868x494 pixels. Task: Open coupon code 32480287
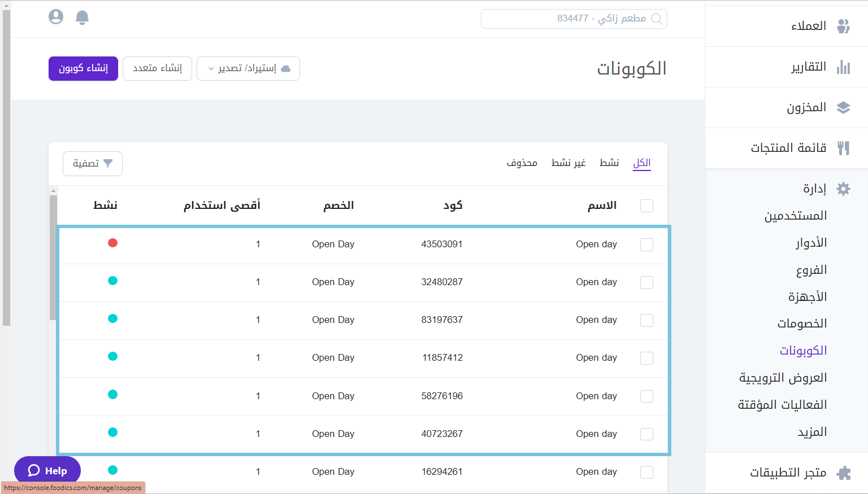point(442,282)
